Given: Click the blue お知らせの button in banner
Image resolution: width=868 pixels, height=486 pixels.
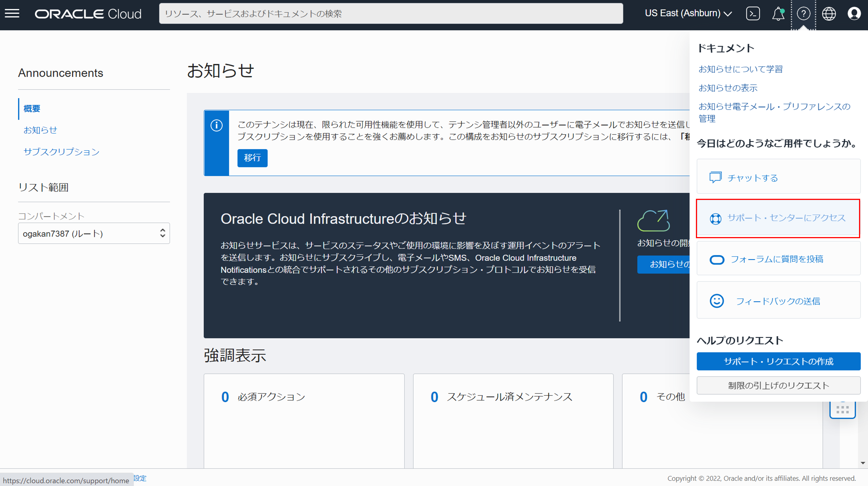Looking at the screenshot, I should (x=663, y=264).
